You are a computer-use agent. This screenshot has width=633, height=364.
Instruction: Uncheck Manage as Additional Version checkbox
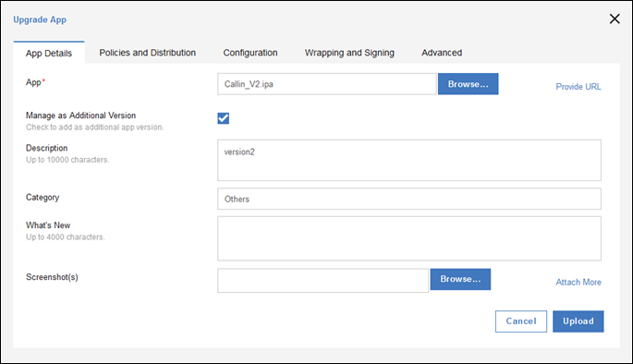[x=224, y=118]
